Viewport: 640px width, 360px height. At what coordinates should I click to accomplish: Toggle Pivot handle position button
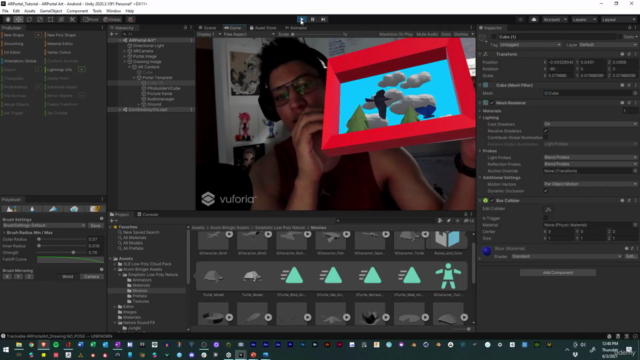(x=91, y=19)
